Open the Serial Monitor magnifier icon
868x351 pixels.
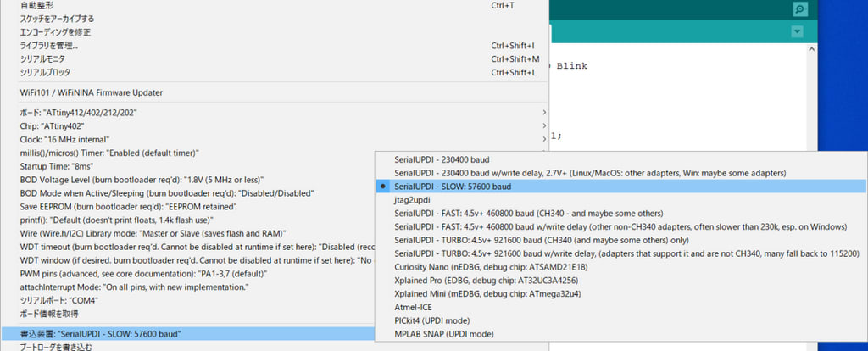pos(798,9)
